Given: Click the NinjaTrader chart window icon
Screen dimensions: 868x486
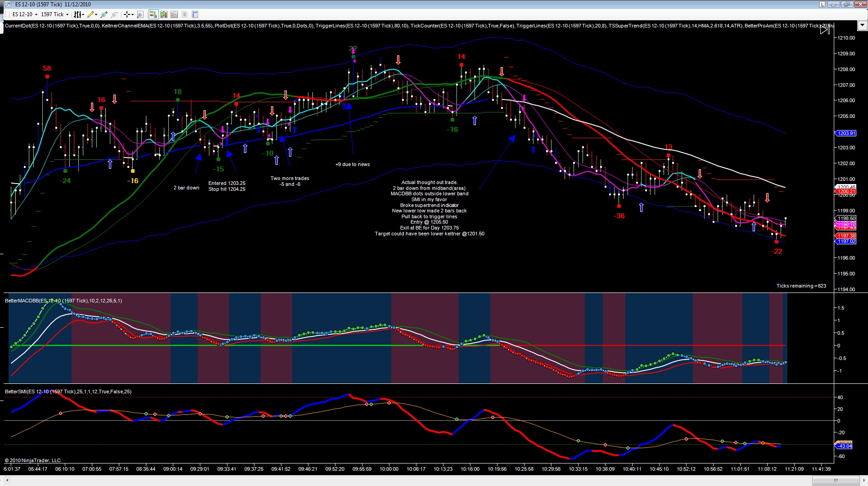Looking at the screenshot, I should coord(8,4).
